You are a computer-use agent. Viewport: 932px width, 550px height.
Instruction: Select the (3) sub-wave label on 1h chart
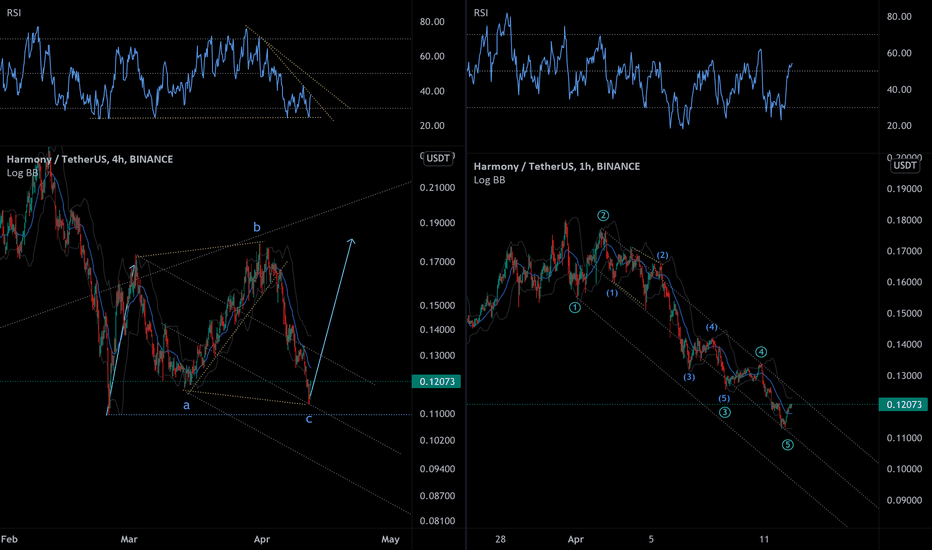(x=688, y=377)
